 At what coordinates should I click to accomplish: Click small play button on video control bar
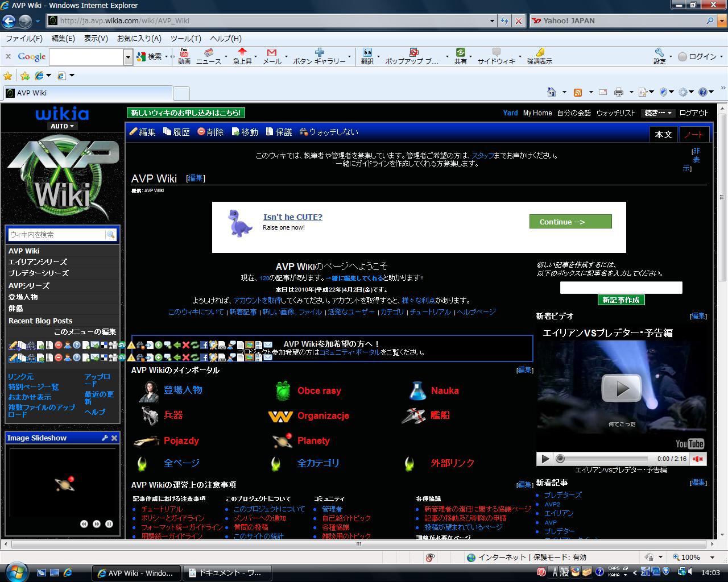point(545,459)
